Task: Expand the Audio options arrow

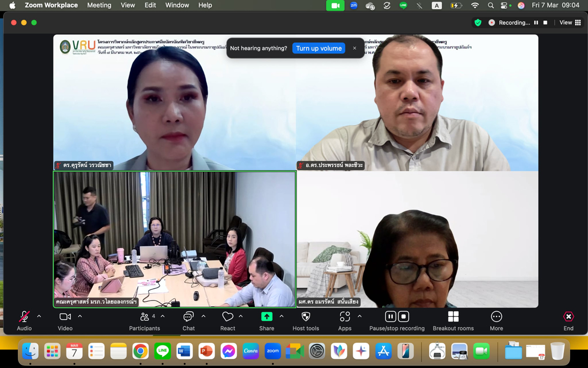Action: (39, 316)
